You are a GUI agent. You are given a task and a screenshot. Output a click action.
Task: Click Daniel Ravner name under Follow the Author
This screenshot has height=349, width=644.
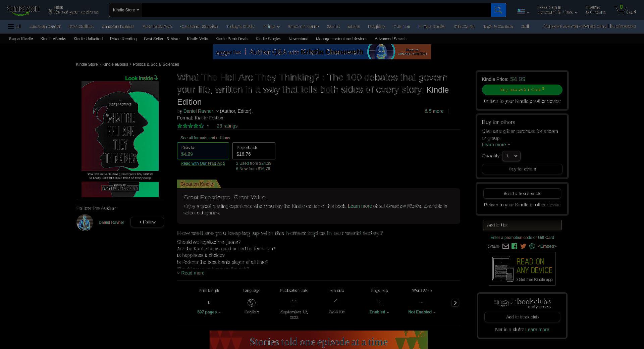point(111,222)
